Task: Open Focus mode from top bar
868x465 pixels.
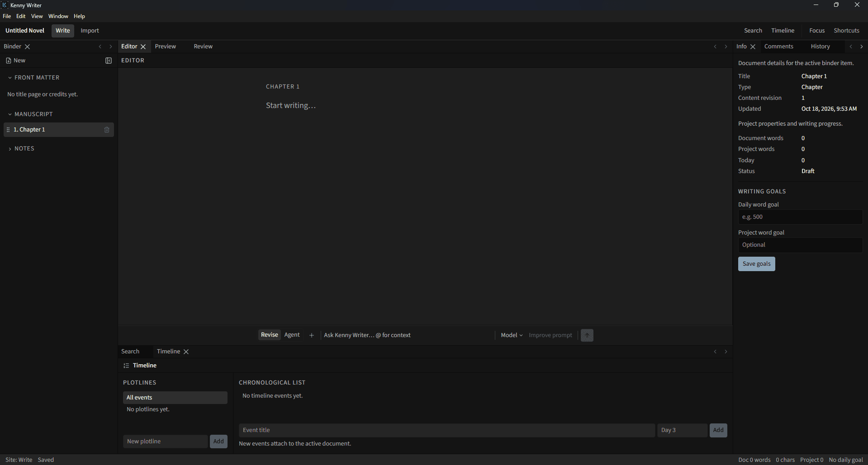Action: coord(817,31)
